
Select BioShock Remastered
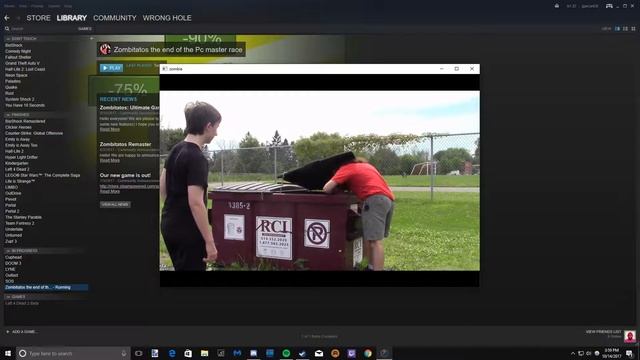click(25, 121)
